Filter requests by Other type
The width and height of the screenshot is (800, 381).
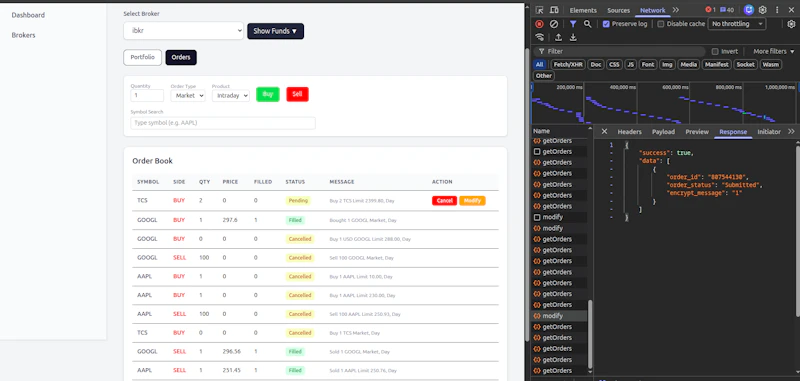[544, 75]
